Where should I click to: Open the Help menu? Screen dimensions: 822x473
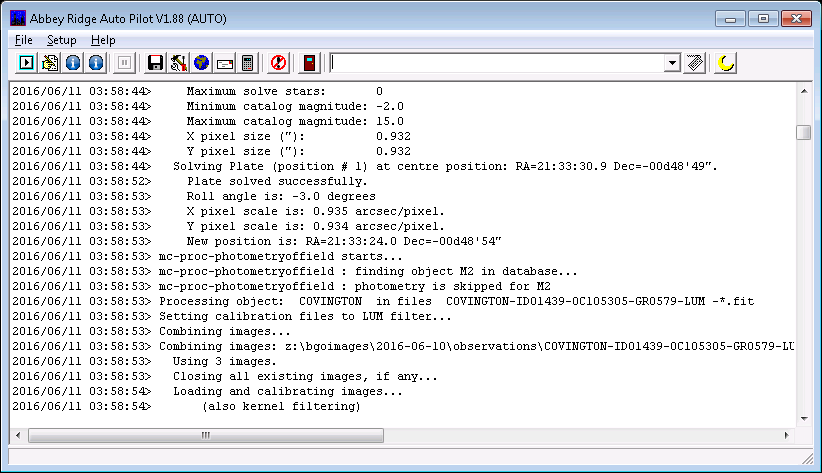103,40
